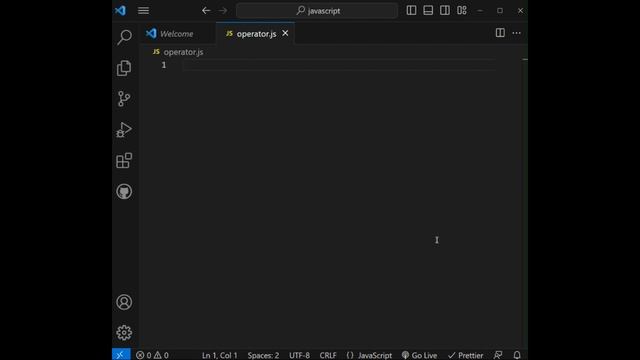Open the Explorer files view
640x360 pixels.
(x=124, y=68)
